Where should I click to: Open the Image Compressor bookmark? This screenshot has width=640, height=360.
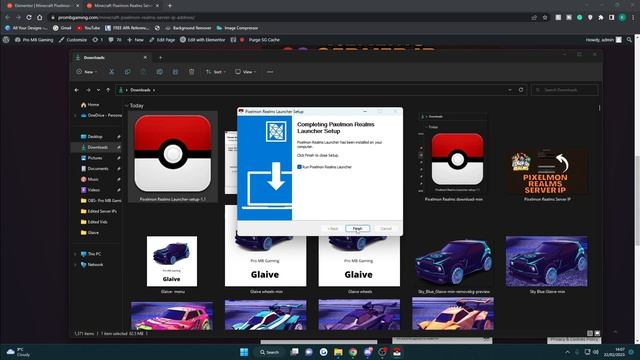237,28
